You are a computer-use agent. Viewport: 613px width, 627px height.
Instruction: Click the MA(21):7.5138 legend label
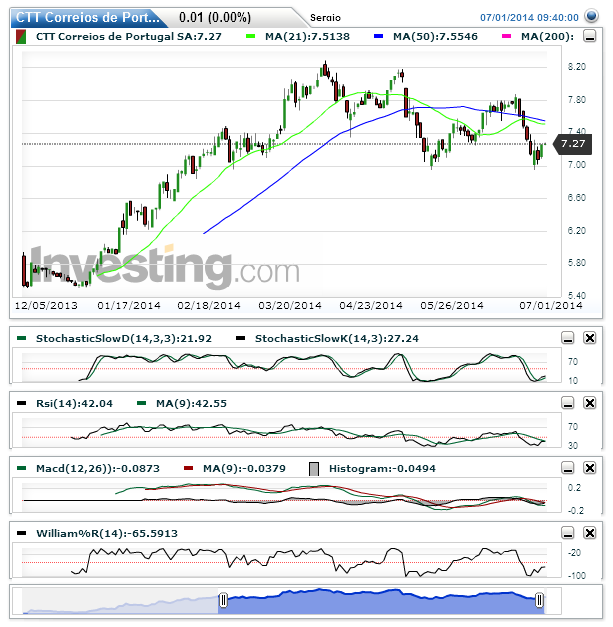pos(307,37)
